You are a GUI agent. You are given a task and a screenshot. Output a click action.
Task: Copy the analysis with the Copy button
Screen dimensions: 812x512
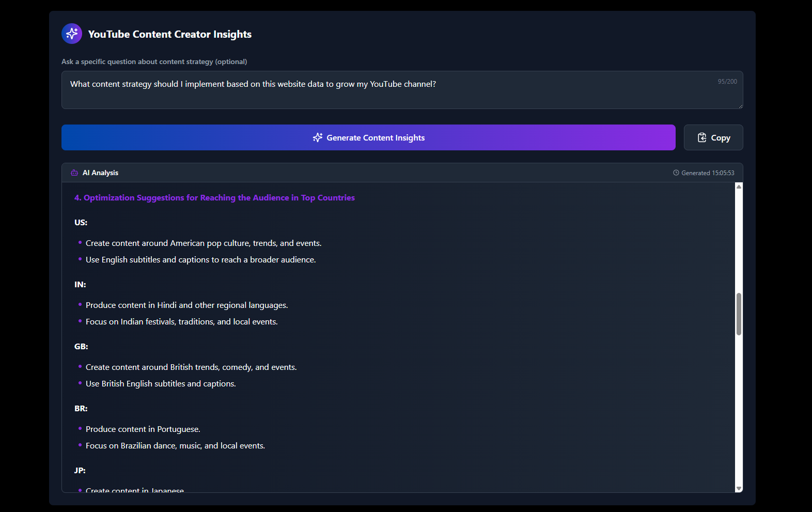(713, 137)
